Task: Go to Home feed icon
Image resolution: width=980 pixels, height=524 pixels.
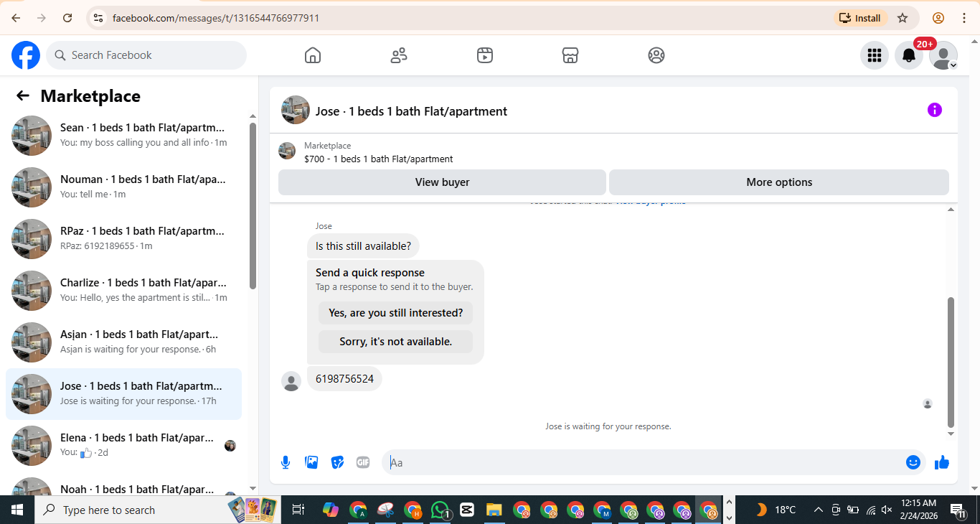Action: click(x=313, y=55)
